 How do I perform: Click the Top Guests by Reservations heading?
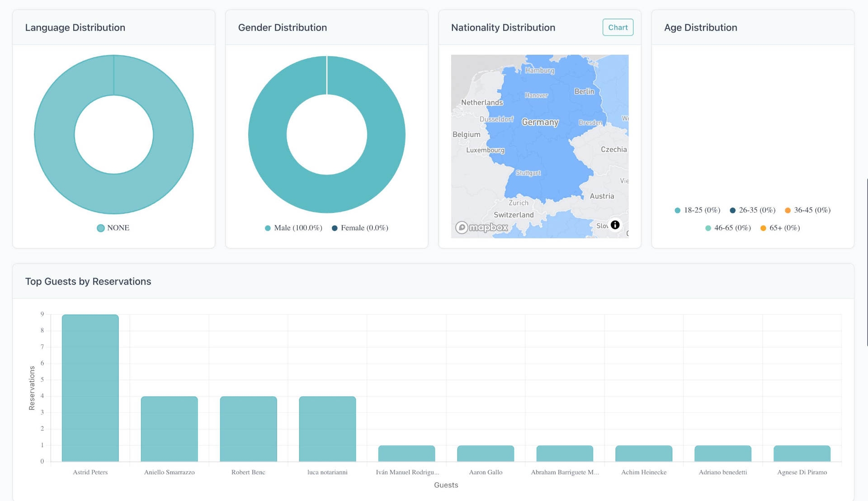(88, 281)
